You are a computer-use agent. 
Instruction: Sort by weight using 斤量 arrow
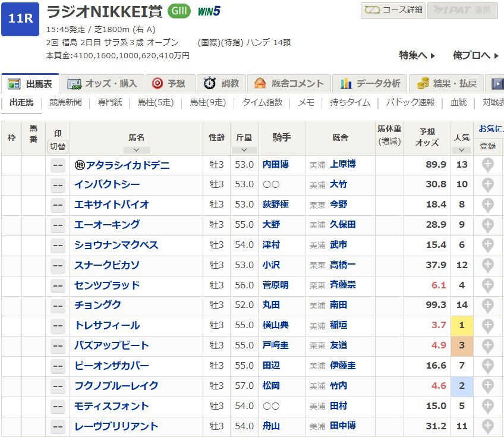(x=244, y=150)
